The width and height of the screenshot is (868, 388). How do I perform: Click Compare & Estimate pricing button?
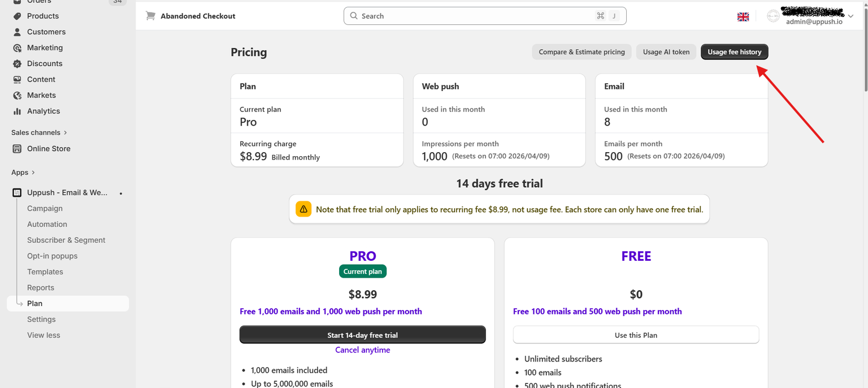click(581, 52)
